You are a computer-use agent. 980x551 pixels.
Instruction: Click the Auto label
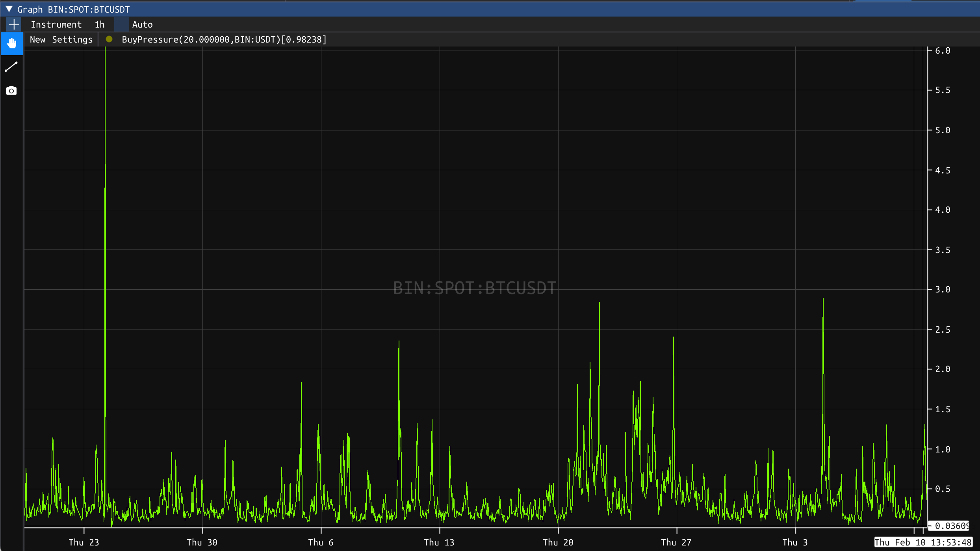click(143, 24)
